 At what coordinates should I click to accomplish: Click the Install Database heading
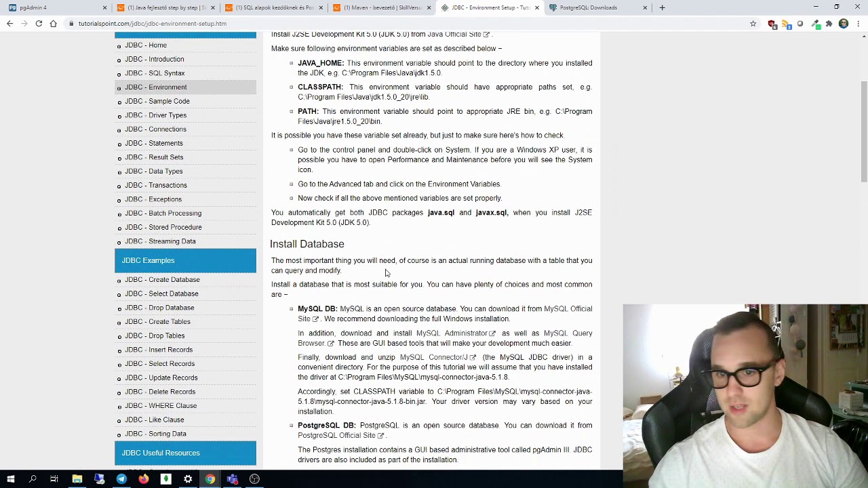(307, 244)
